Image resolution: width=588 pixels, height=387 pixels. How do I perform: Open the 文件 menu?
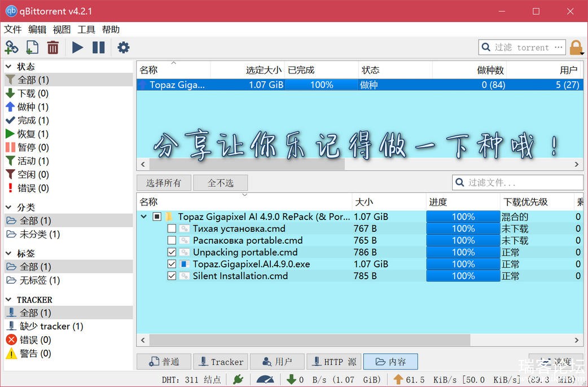13,29
